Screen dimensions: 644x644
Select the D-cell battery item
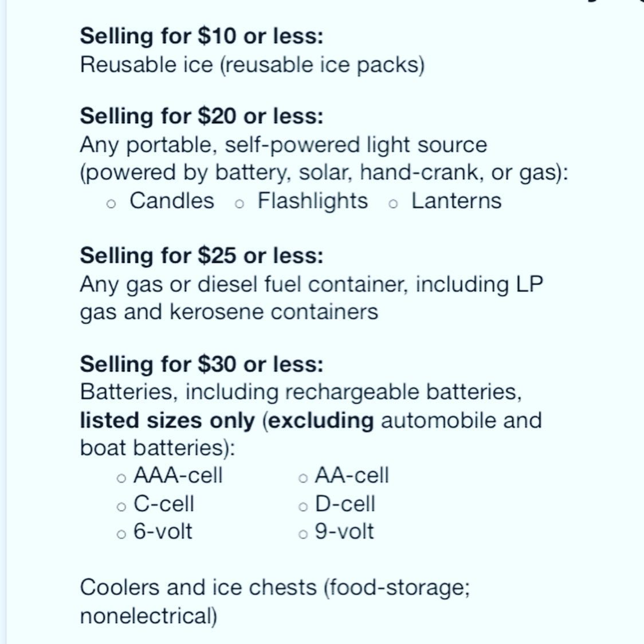click(x=345, y=504)
